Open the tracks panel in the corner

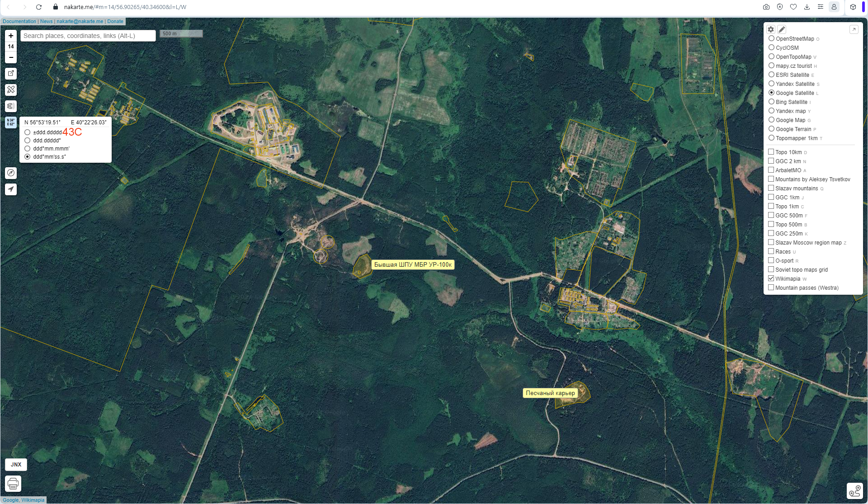click(x=854, y=490)
